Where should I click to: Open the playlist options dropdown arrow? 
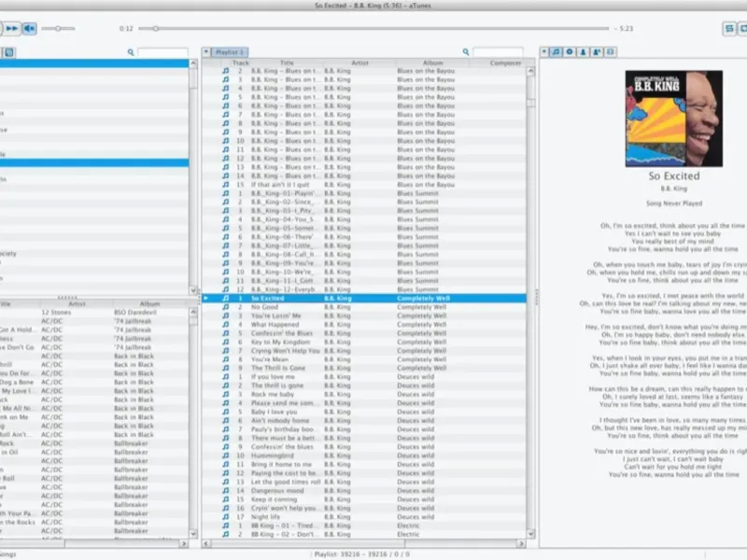click(206, 52)
